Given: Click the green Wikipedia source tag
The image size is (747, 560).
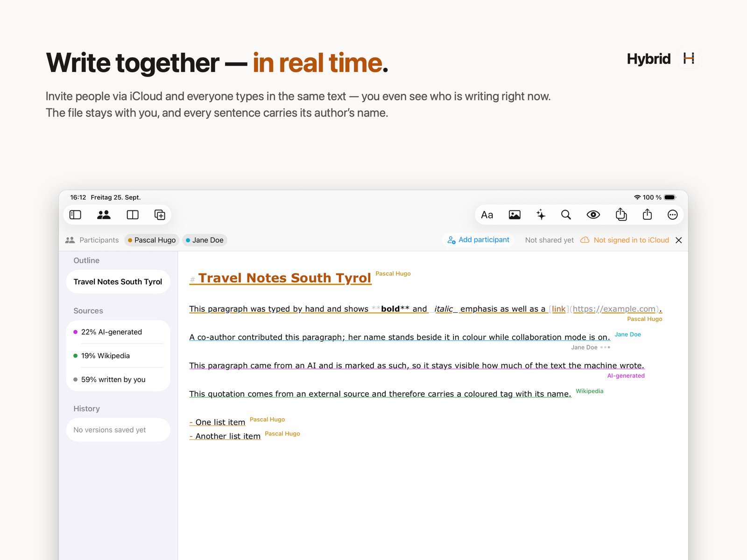Looking at the screenshot, I should click(589, 391).
